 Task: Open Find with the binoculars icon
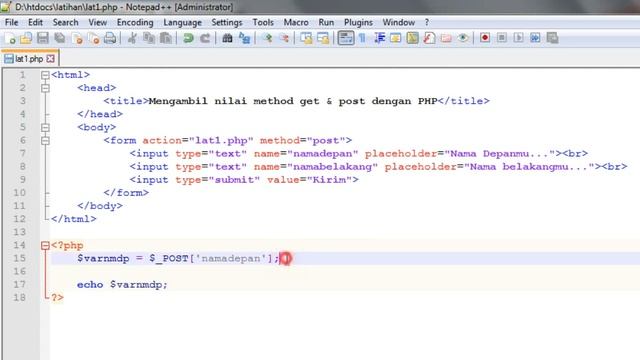[x=227, y=38]
